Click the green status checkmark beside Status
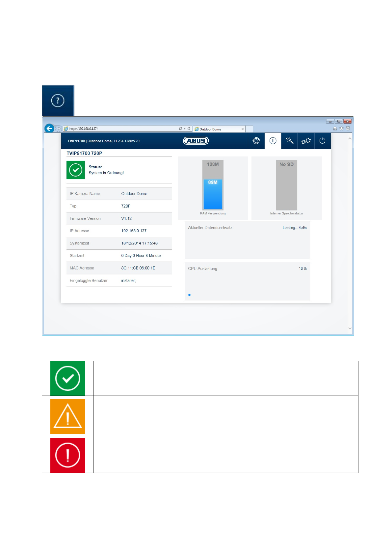 coord(76,170)
